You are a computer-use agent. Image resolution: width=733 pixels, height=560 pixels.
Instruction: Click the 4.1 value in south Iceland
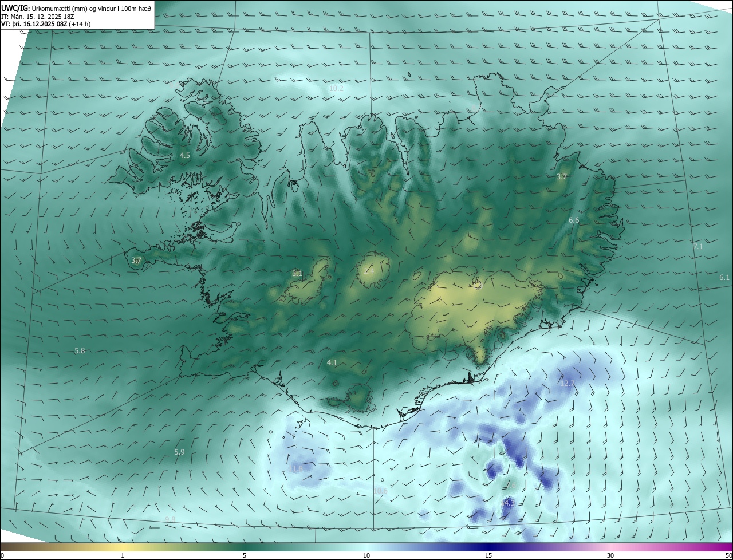click(x=332, y=362)
